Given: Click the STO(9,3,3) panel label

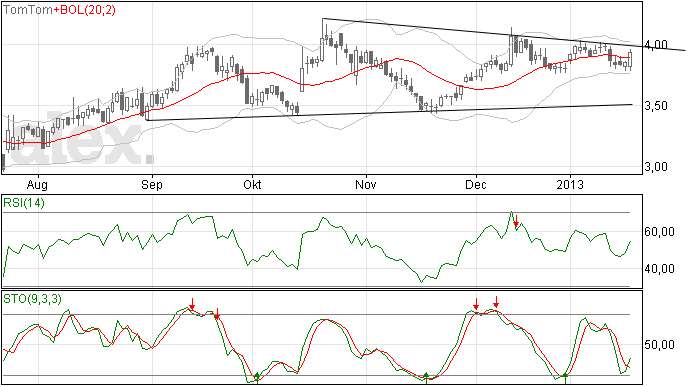Looking at the screenshot, I should (32, 299).
